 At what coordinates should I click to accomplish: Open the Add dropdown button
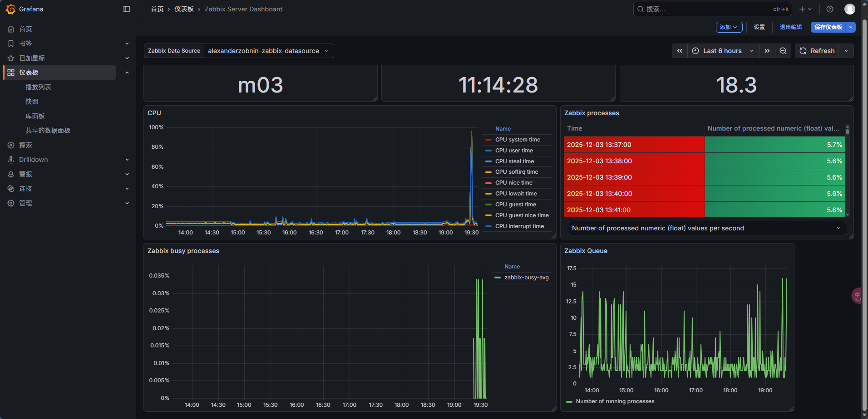tap(729, 27)
